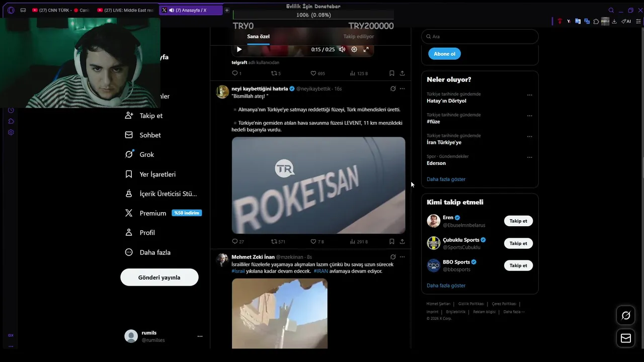Click the Gönderi yayınla button
The image size is (644, 362).
tap(159, 278)
